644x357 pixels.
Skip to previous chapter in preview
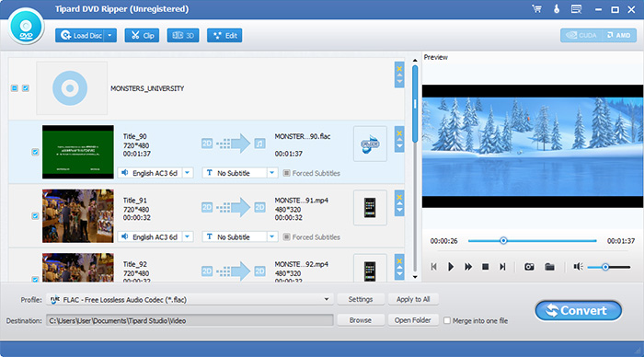(433, 267)
